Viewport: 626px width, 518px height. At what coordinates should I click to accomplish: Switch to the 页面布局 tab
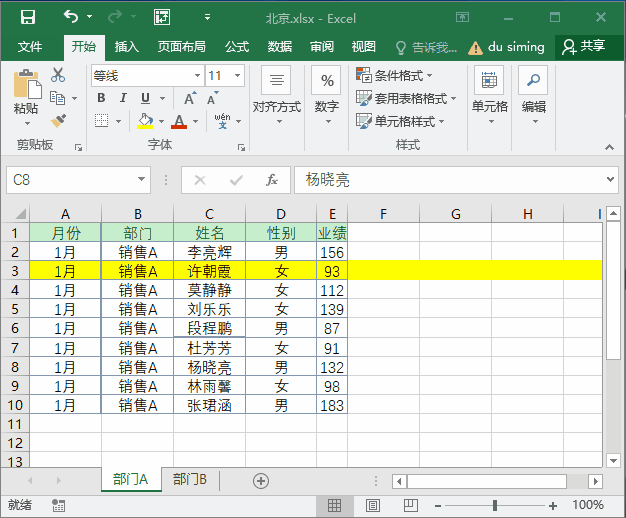(x=182, y=47)
